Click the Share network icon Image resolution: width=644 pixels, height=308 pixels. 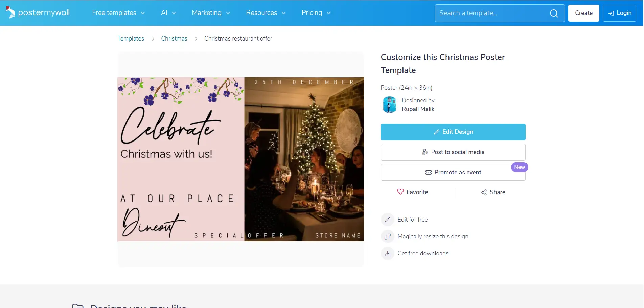pos(484,192)
